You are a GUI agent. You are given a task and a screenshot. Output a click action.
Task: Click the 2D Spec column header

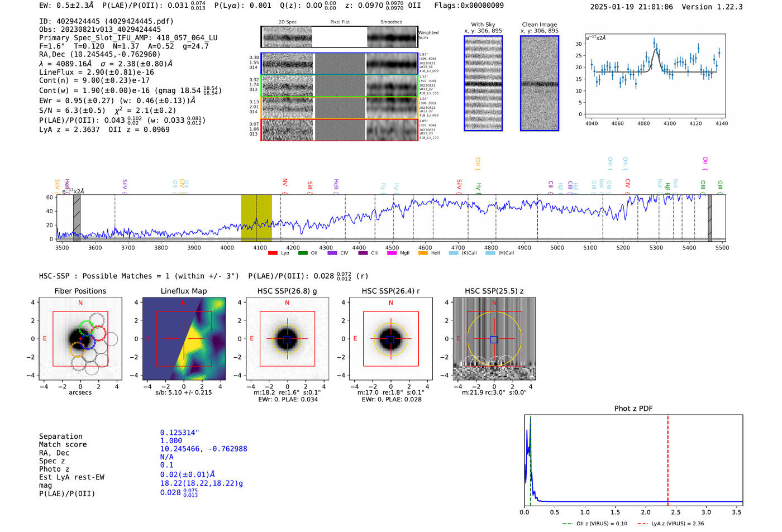[288, 22]
